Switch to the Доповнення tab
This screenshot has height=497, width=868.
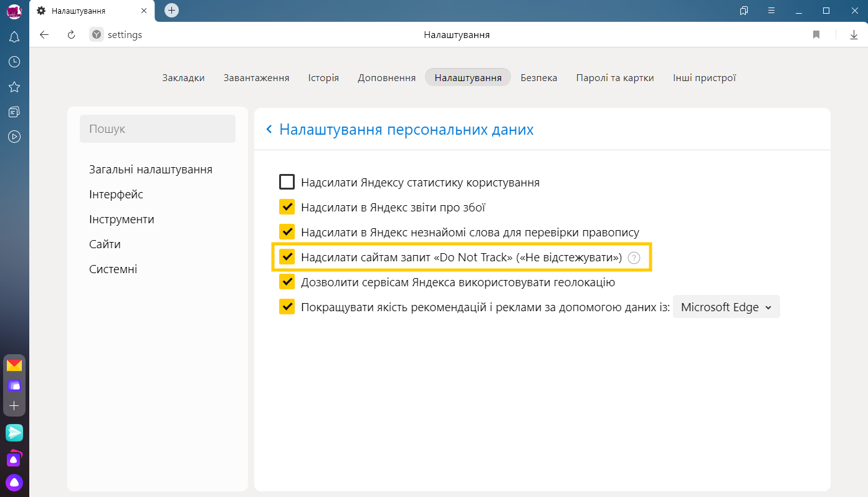tap(386, 77)
